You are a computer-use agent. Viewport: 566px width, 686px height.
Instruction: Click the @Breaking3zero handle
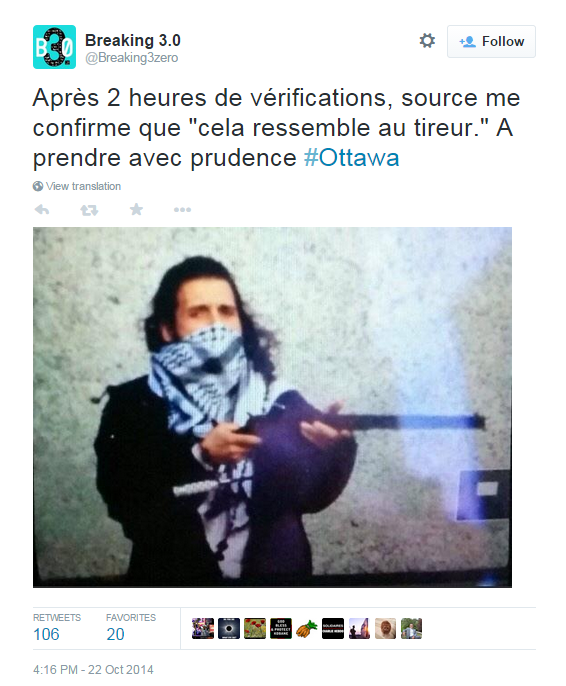[131, 58]
